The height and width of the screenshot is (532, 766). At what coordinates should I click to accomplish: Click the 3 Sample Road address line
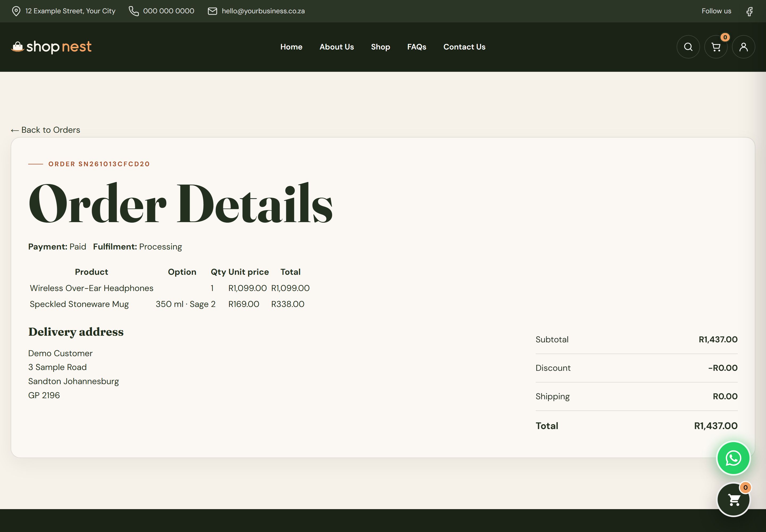57,367
